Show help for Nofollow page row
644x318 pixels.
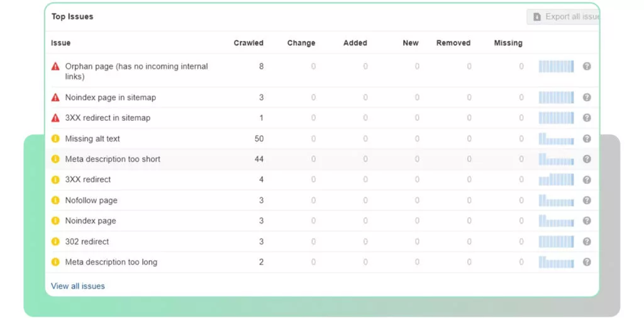pos(587,200)
